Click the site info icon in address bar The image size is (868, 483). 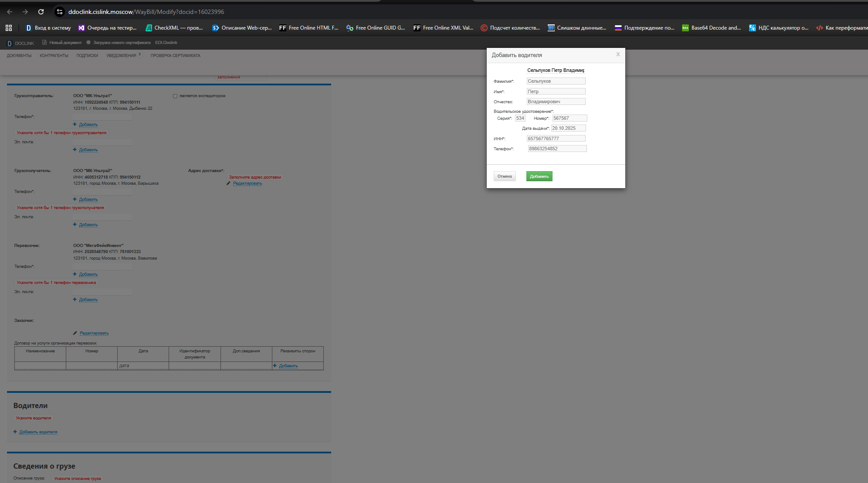click(60, 12)
